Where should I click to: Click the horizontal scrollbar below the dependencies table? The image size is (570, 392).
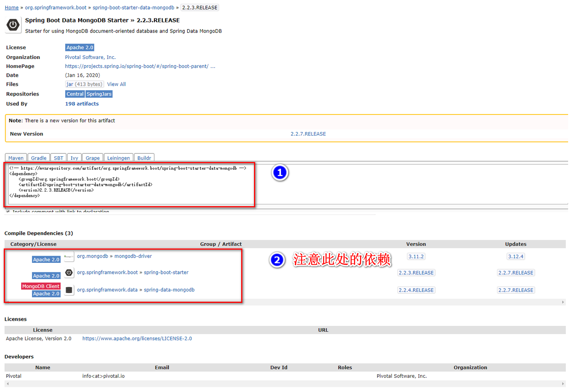tap(283, 302)
